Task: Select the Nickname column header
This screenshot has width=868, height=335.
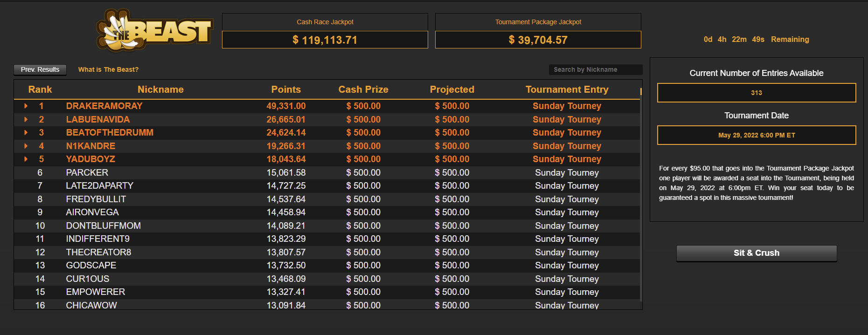Action: [x=160, y=89]
